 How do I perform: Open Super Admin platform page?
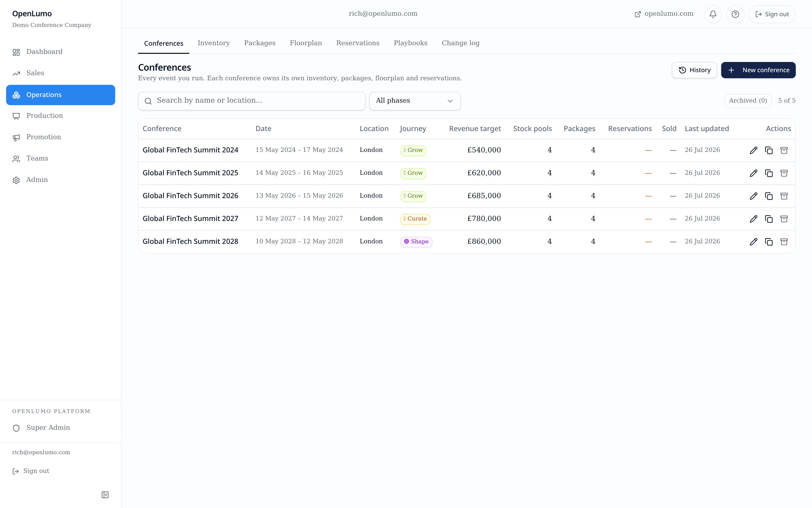(60, 428)
